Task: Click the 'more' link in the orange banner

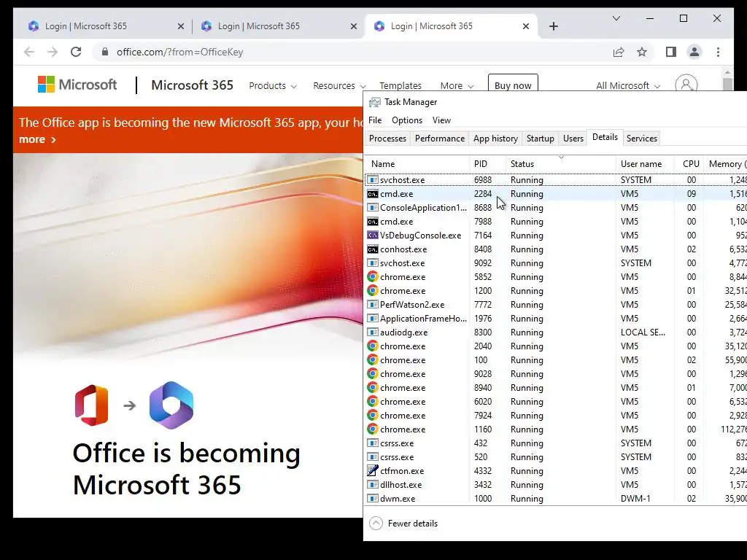Action: coord(38,139)
